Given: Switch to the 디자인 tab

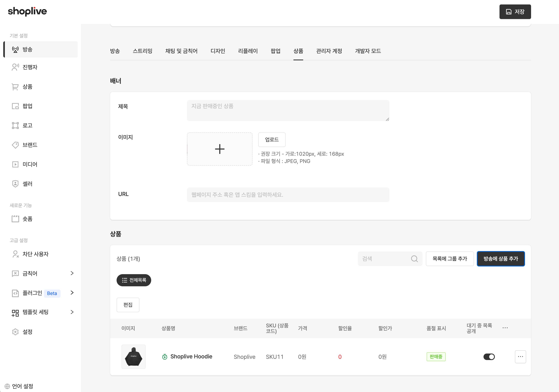Looking at the screenshot, I should pos(218,51).
